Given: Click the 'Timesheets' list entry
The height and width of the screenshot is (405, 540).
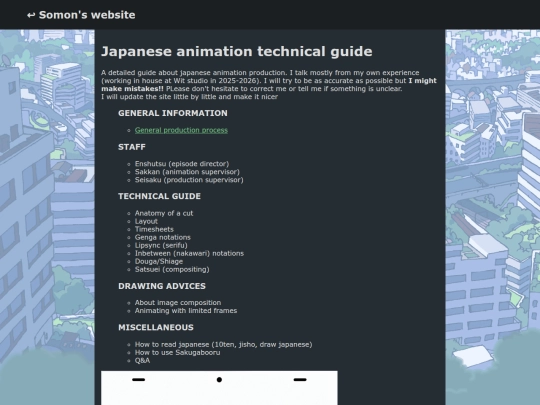Looking at the screenshot, I should [154, 229].
